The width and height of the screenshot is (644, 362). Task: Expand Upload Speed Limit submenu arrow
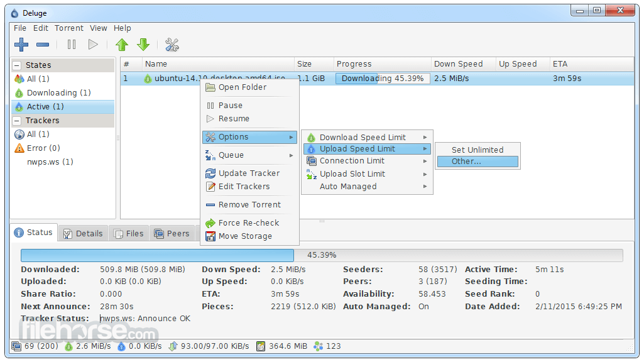(x=425, y=149)
